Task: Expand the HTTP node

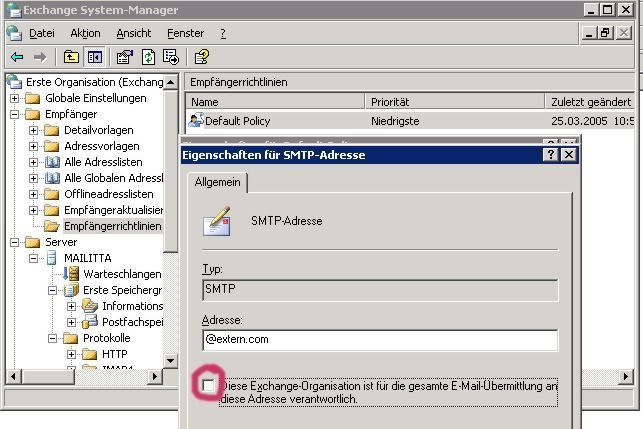Action: tap(71, 354)
